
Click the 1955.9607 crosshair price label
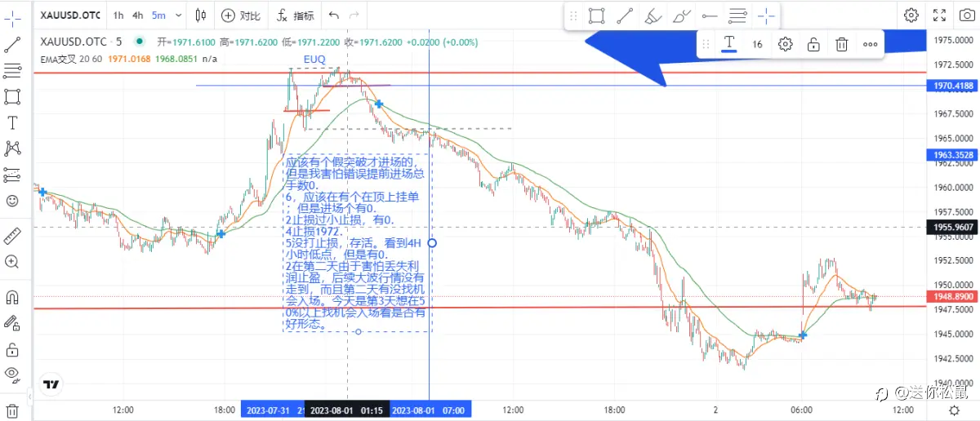[x=952, y=228]
